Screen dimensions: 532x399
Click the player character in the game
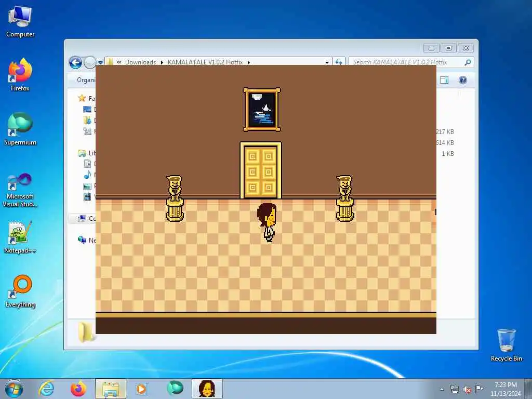(x=267, y=222)
